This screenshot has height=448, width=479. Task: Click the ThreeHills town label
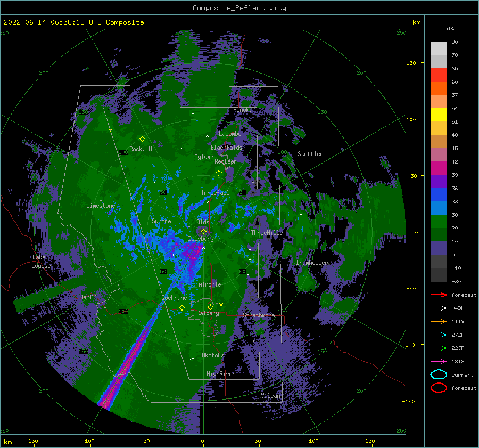point(267,233)
